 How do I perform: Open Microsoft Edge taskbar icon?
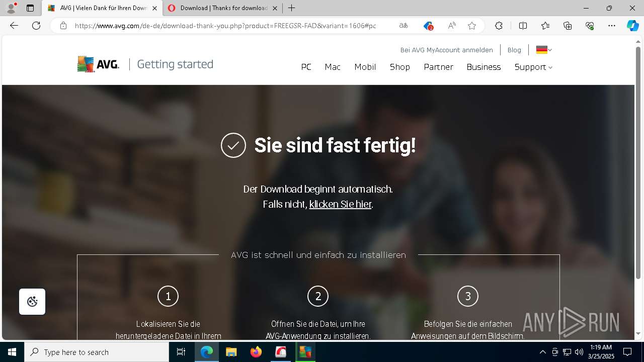207,352
